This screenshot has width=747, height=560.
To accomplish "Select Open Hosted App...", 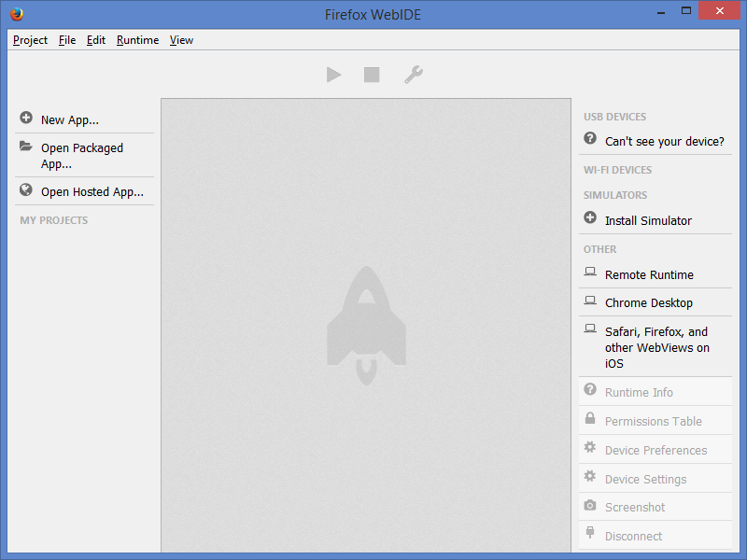I will pos(84,191).
